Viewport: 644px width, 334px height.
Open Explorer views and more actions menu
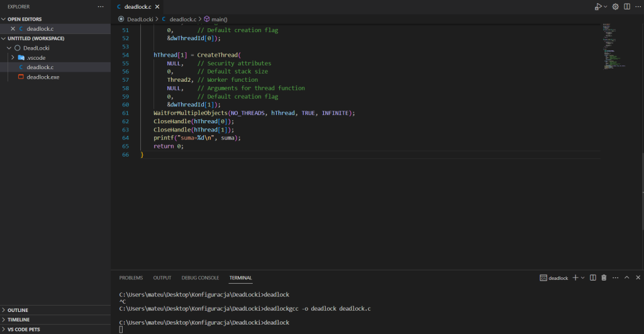101,6
